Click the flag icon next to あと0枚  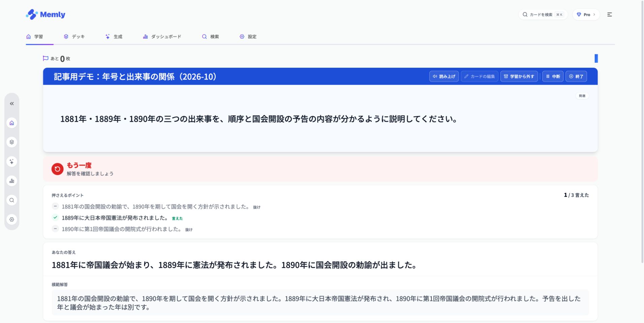coord(45,58)
